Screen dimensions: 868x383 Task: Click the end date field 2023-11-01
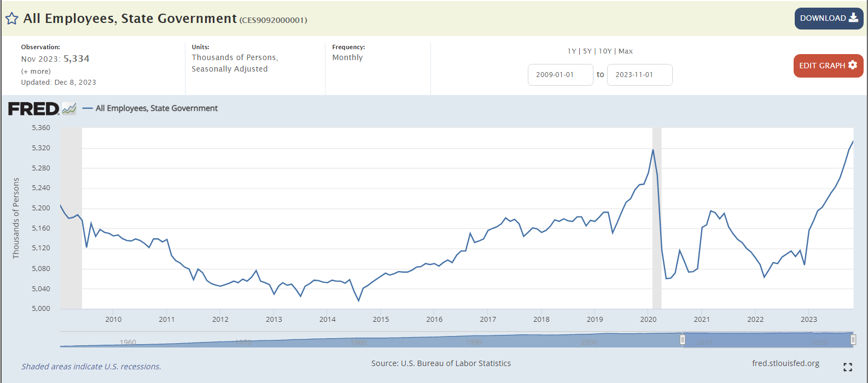pyautogui.click(x=639, y=75)
